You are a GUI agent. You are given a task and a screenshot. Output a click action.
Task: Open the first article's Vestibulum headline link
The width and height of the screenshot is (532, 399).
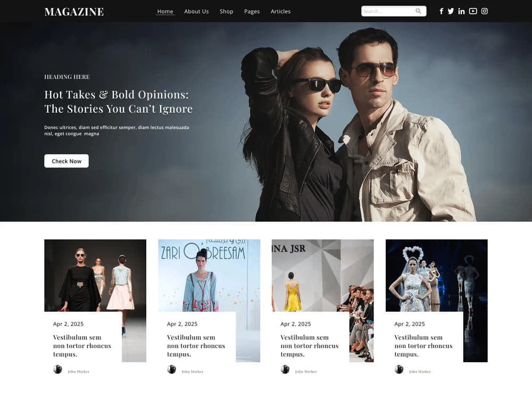[81, 345]
